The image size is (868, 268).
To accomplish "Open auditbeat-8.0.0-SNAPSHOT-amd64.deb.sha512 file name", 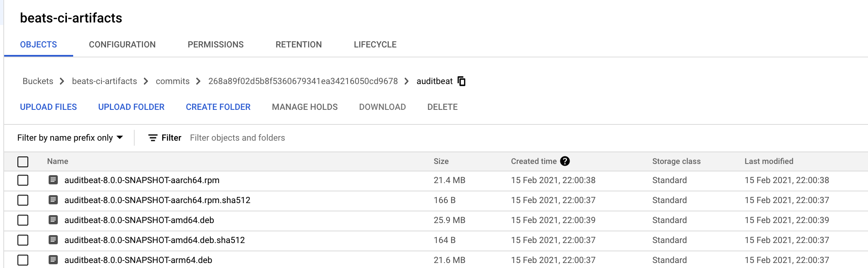I will [x=155, y=240].
